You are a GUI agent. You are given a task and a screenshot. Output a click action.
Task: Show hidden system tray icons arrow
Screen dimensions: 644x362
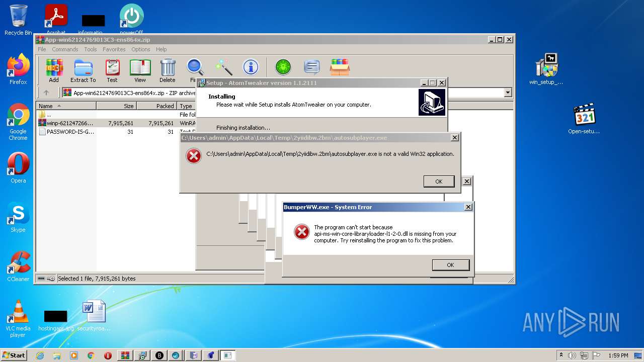click(x=561, y=355)
